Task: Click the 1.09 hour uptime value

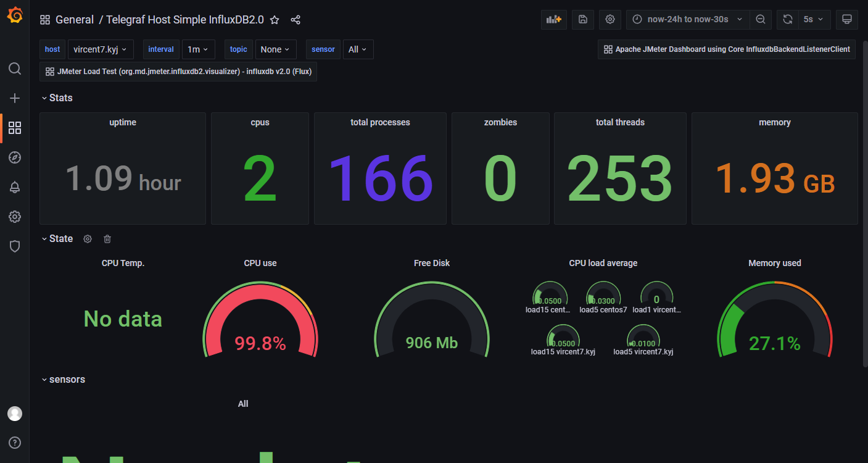Action: click(123, 178)
